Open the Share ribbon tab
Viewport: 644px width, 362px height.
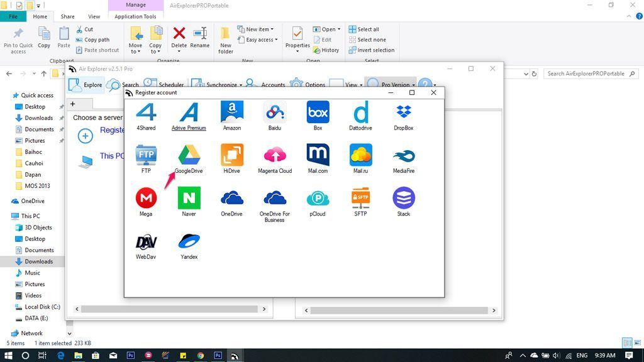67,16
